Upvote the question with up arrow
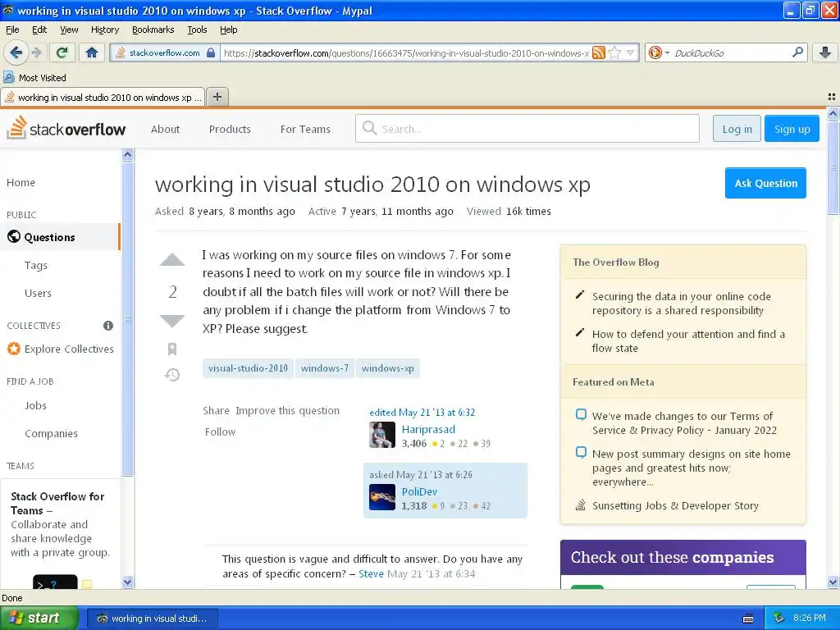The width and height of the screenshot is (840, 630). pos(172,260)
